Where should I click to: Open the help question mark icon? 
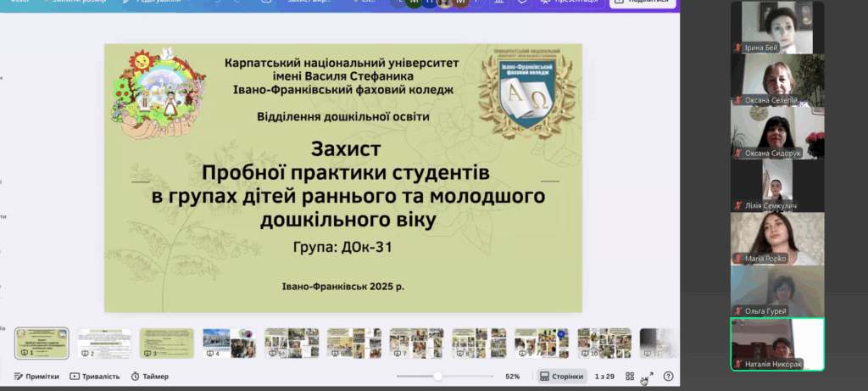tap(668, 377)
